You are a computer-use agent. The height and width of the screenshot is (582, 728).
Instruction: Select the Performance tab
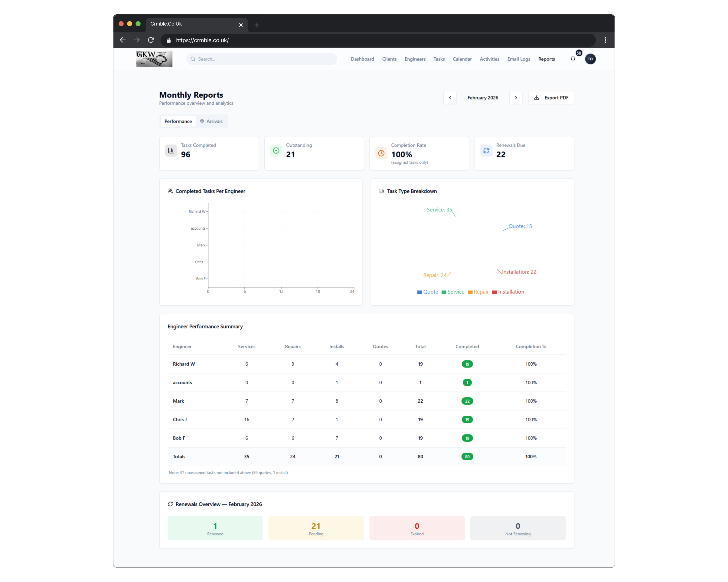[178, 121]
